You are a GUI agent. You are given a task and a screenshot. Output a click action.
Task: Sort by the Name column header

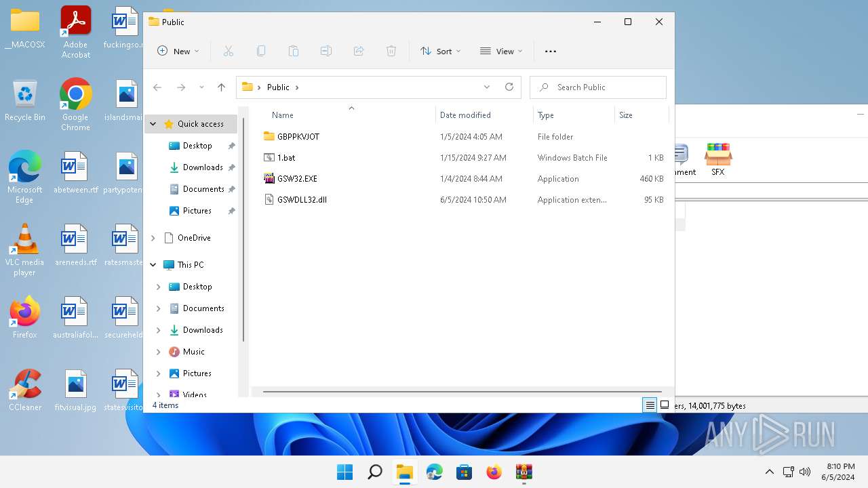[x=282, y=115]
